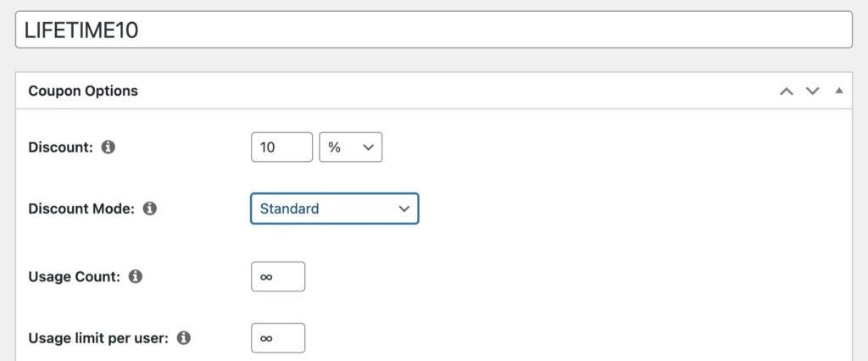Click the info icon next to Discount
Screen dimensions: 868x361
coord(108,147)
